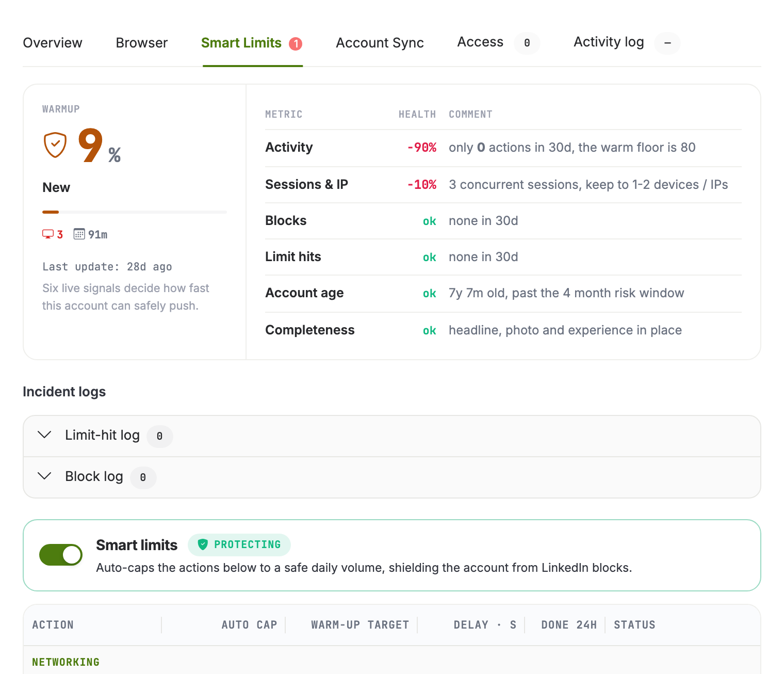Viewport: 784px width, 674px height.
Task: Click the '3 concurrent sessions' comment
Action: 588,185
